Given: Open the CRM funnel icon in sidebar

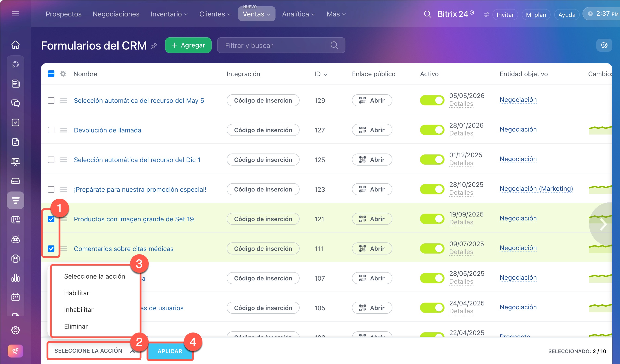Looking at the screenshot, I should pyautogui.click(x=15, y=200).
